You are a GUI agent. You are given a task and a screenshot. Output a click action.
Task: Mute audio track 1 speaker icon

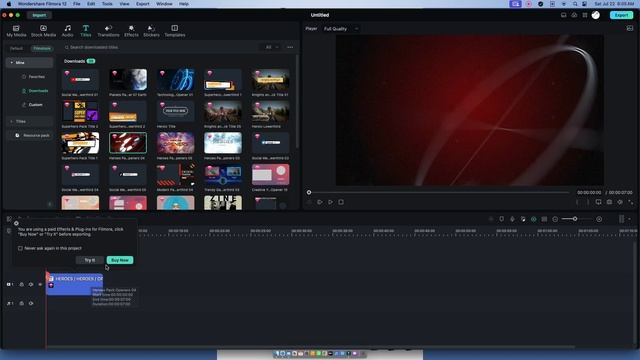[x=31, y=303]
